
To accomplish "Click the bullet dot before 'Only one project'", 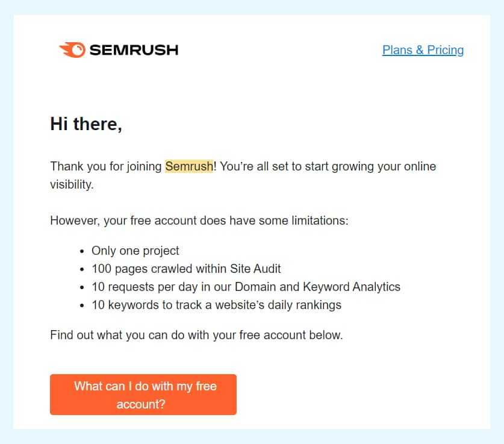I will click(82, 251).
